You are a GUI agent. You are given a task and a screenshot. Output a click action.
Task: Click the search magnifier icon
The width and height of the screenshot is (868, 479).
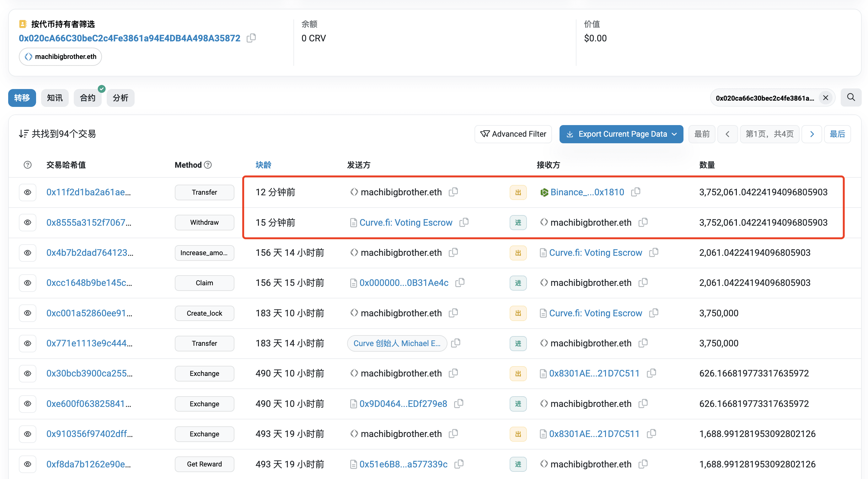[x=850, y=97]
